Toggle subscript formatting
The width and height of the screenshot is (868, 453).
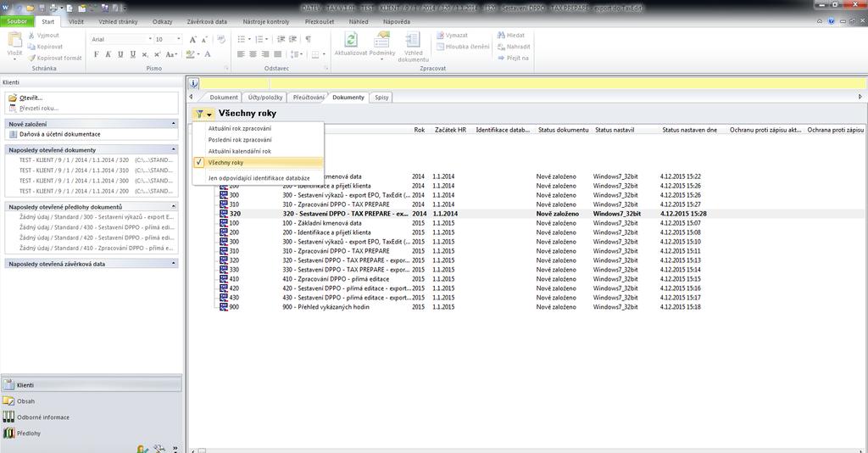pos(144,54)
